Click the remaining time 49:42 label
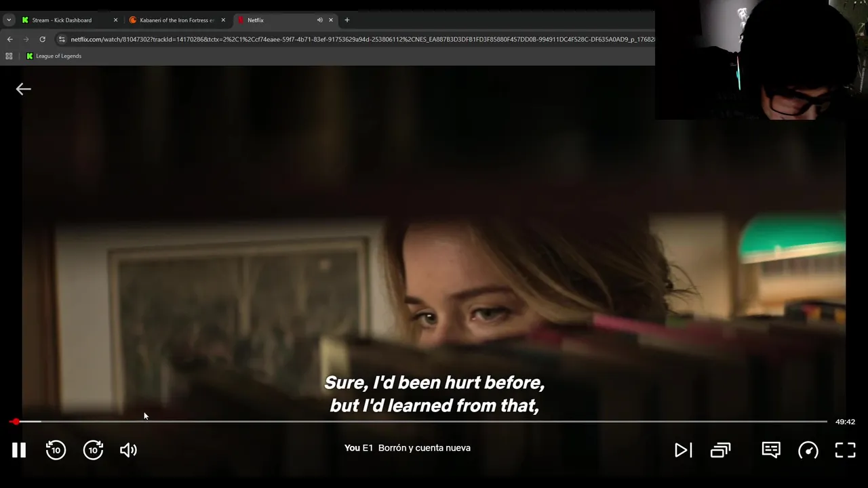This screenshot has width=868, height=488. (845, 422)
